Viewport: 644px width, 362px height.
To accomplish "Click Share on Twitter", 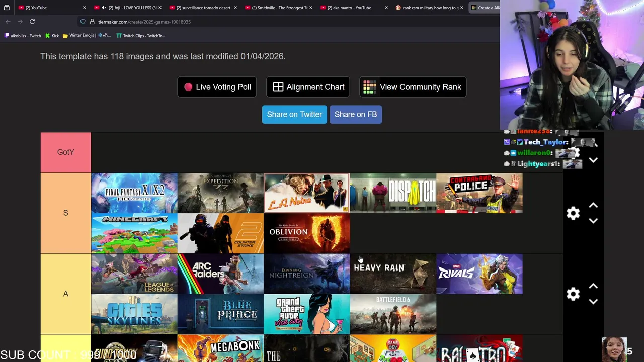I will tap(294, 114).
